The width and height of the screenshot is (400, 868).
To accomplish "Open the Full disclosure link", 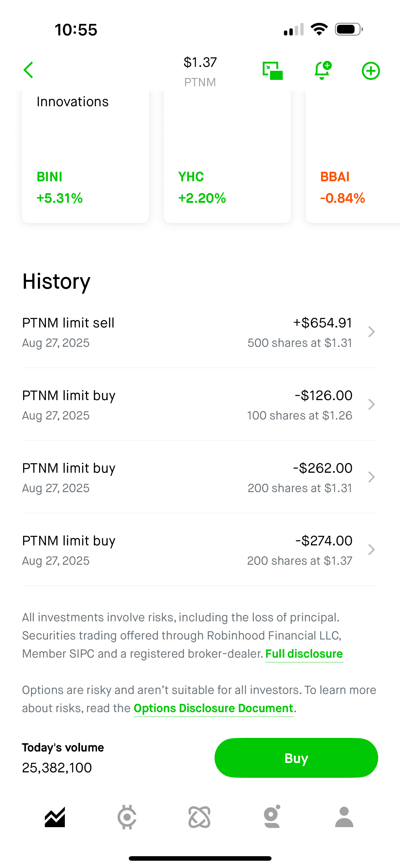I will 304,654.
